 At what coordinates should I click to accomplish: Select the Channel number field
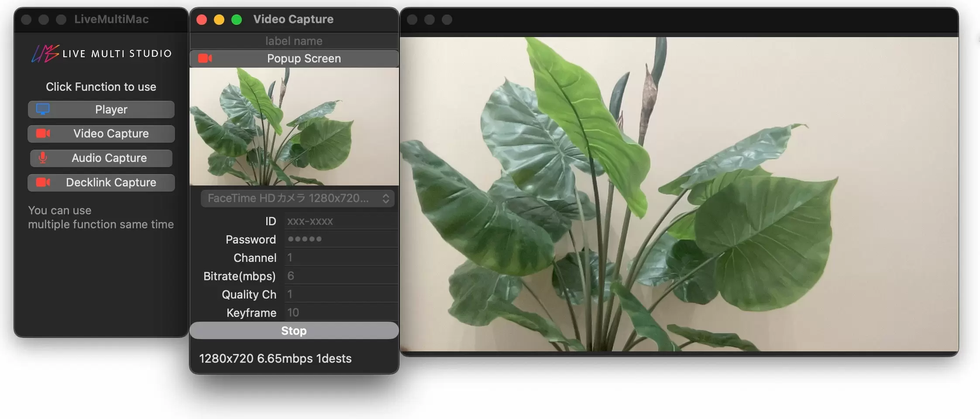(x=340, y=258)
